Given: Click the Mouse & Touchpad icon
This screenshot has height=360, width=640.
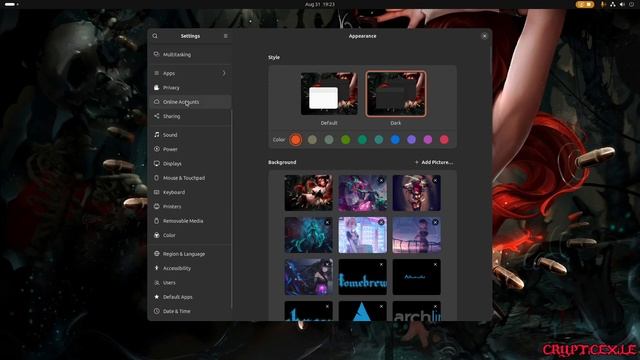Looking at the screenshot, I should click(156, 178).
